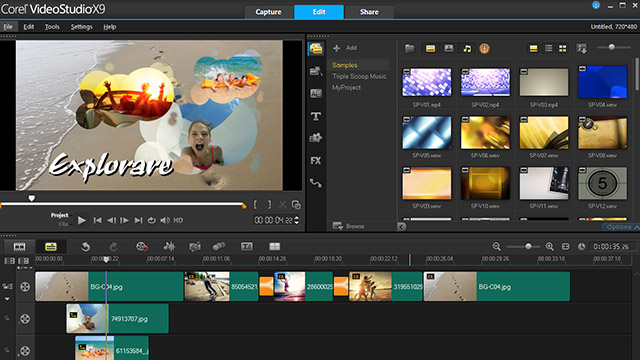640x360 pixels.
Task: Expand the overlay tracks arrow in timeline
Action: (7, 299)
